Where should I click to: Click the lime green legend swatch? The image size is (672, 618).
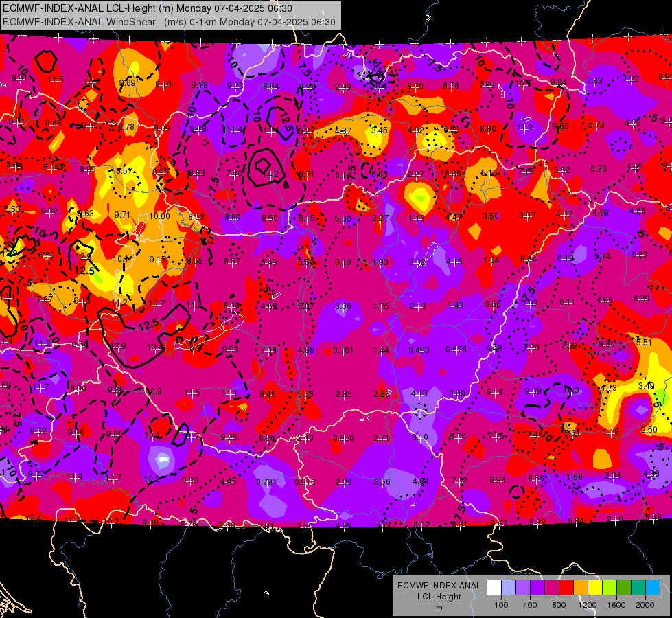point(610,588)
